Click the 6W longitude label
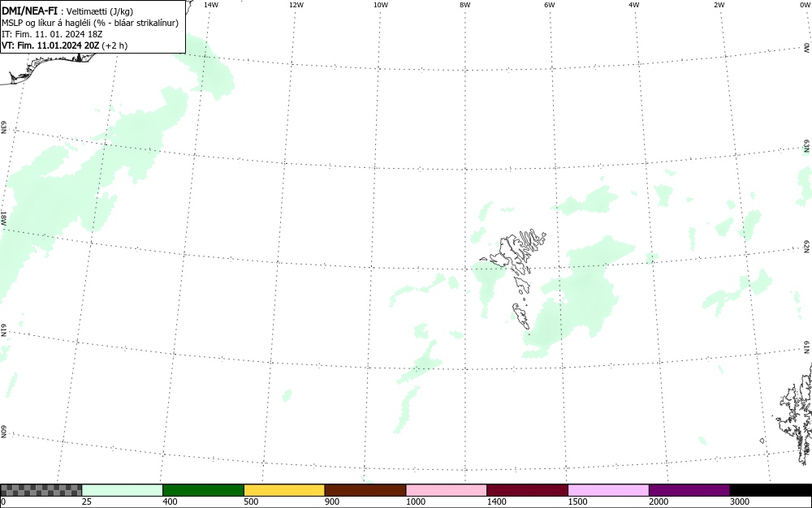 click(x=550, y=5)
